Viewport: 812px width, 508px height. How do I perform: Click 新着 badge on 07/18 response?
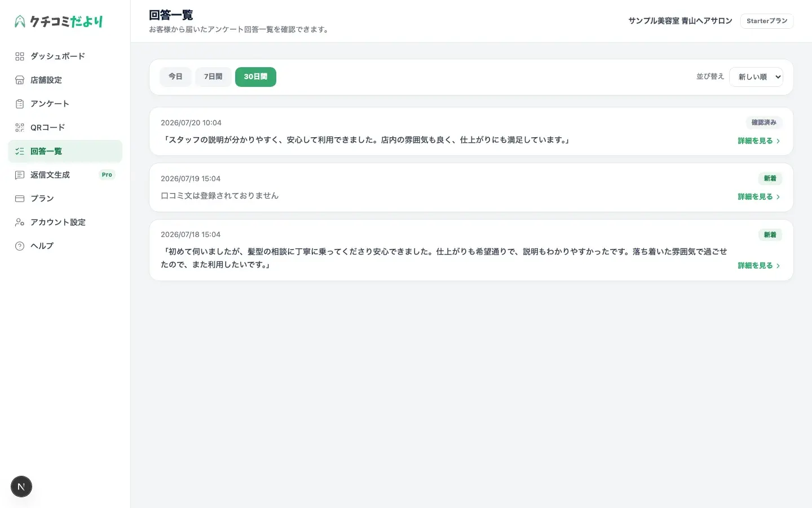click(x=770, y=235)
